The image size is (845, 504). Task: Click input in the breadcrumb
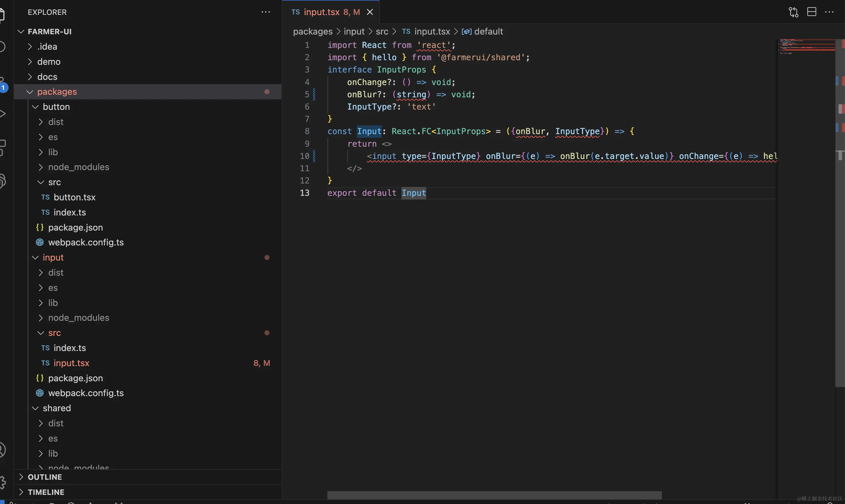coord(354,32)
